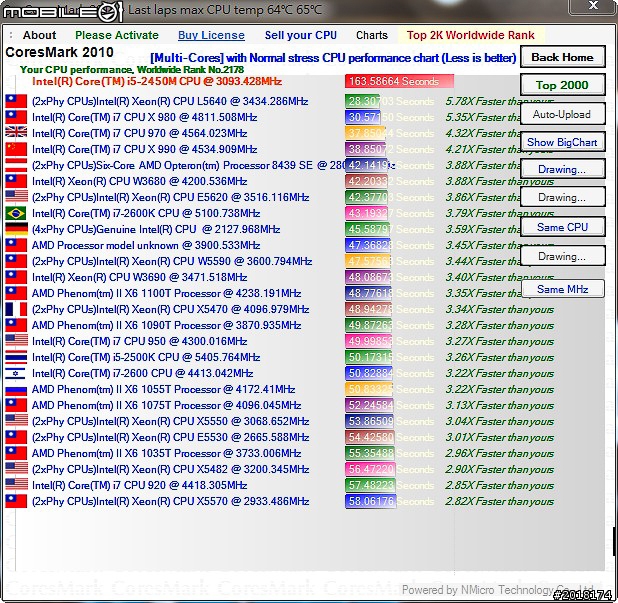Viewport: 618px width, 603px height.
Task: Click the Top 2000 button
Action: point(562,85)
